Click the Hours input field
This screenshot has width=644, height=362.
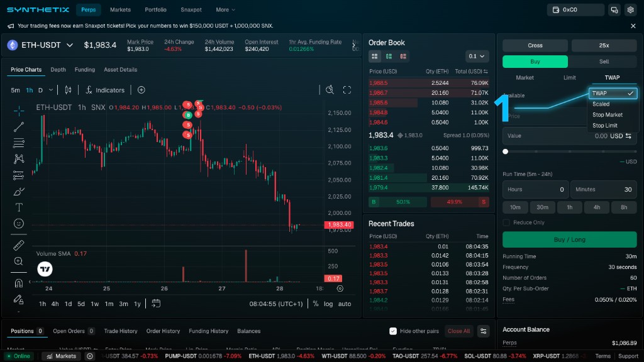536,190
